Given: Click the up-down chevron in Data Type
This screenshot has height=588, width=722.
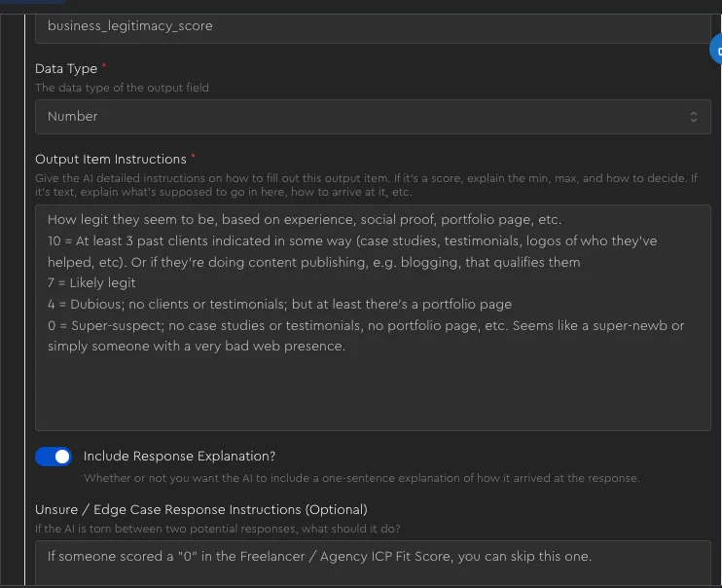Looking at the screenshot, I should coord(693,116).
